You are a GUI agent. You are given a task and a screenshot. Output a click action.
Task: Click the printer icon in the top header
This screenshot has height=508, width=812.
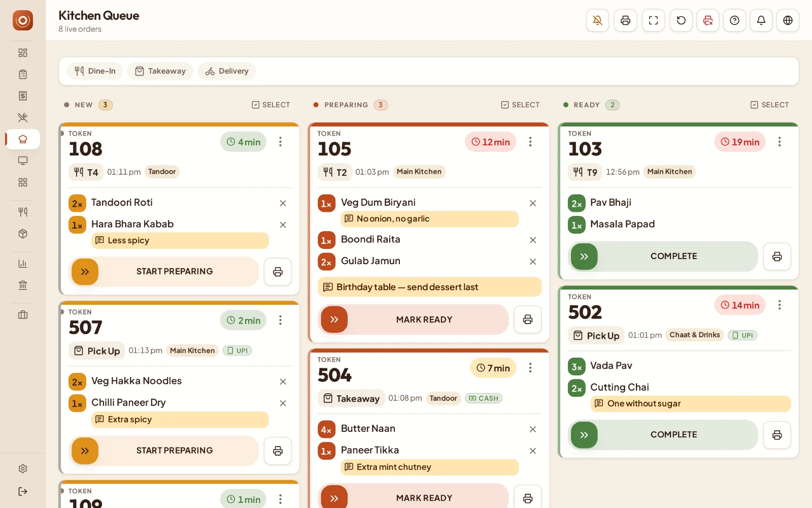point(625,20)
